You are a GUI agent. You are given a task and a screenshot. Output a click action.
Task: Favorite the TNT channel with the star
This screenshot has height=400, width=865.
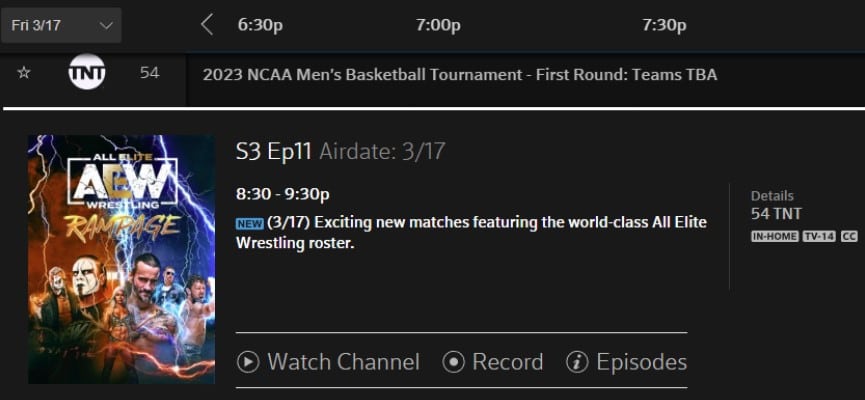(24, 73)
